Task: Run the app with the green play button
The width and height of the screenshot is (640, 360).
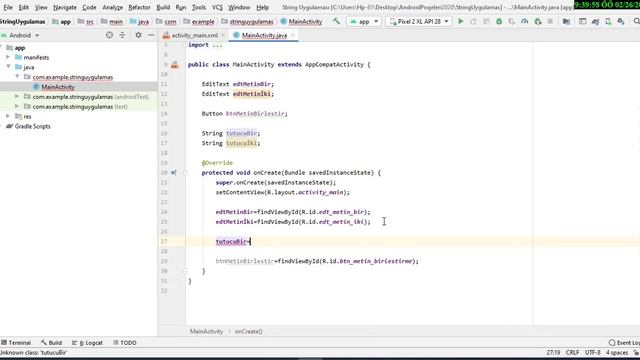Action: (461, 21)
